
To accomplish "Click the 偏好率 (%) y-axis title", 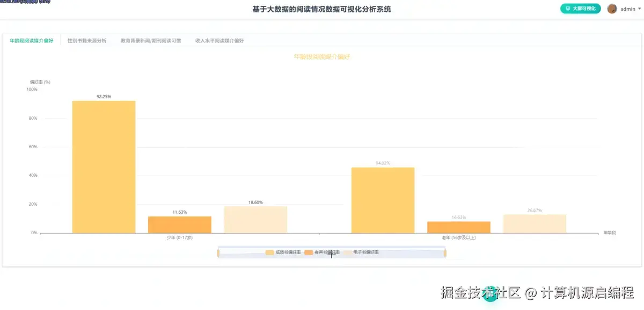I will pos(40,82).
